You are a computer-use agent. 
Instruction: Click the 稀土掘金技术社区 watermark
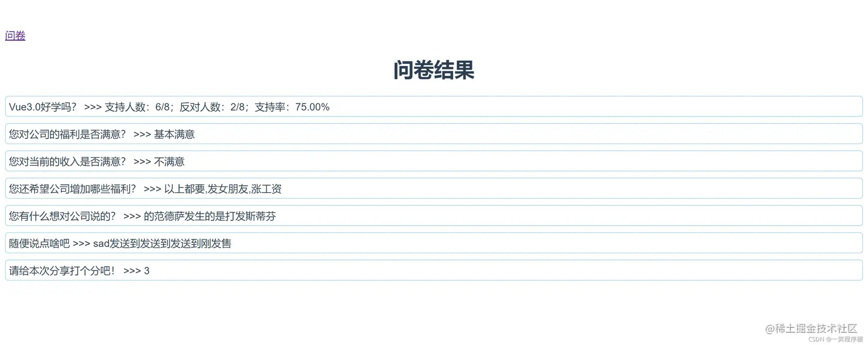(813, 328)
